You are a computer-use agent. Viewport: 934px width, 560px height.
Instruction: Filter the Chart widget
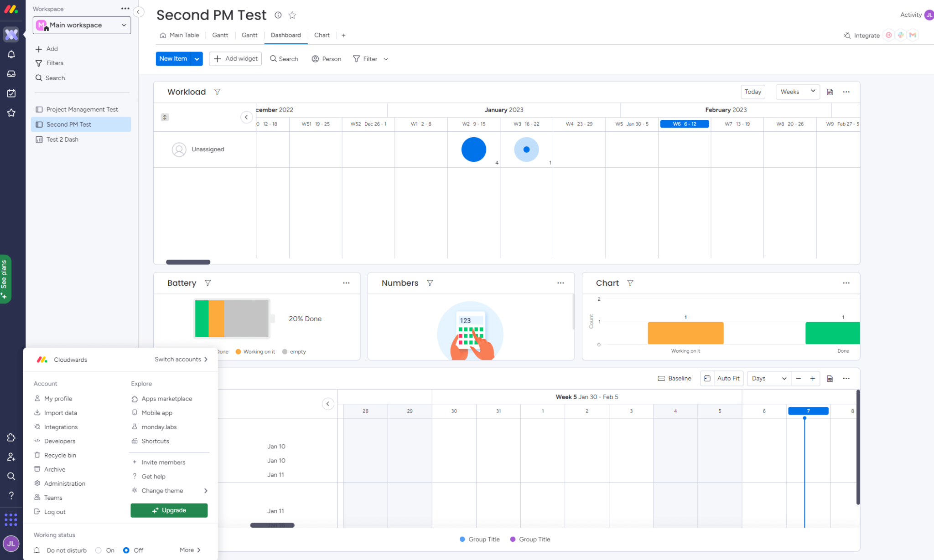click(631, 283)
